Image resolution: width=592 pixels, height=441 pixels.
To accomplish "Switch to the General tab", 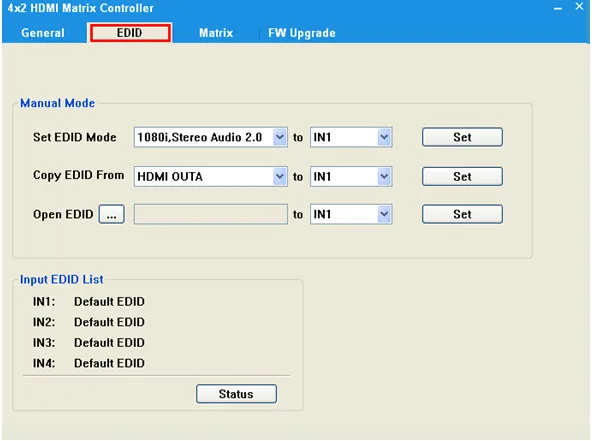I will pos(43,33).
